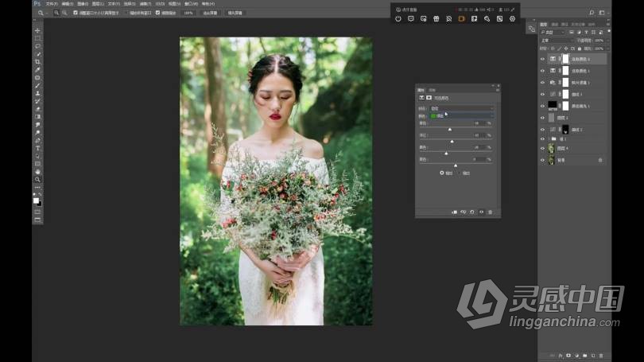Open the Preset dropdown in Properties
The image size is (644, 362).
(462, 108)
